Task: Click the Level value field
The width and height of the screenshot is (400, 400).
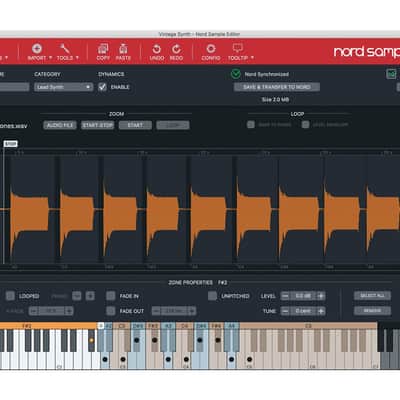Action: tap(303, 296)
